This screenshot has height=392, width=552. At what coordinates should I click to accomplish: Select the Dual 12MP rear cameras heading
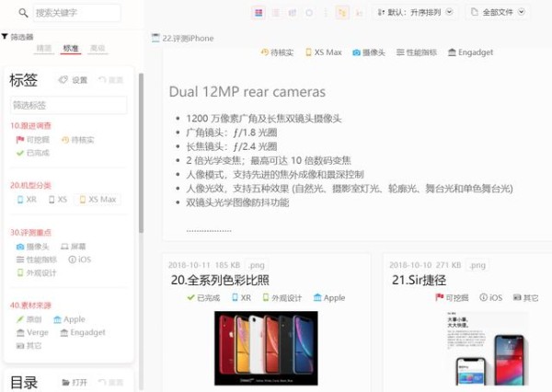coord(247,92)
